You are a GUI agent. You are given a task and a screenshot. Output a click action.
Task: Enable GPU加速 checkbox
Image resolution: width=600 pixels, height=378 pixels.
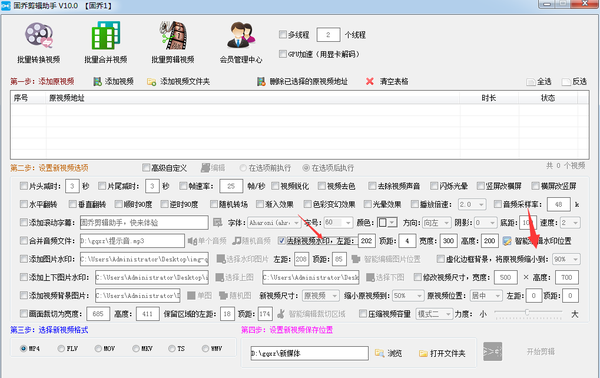point(283,54)
